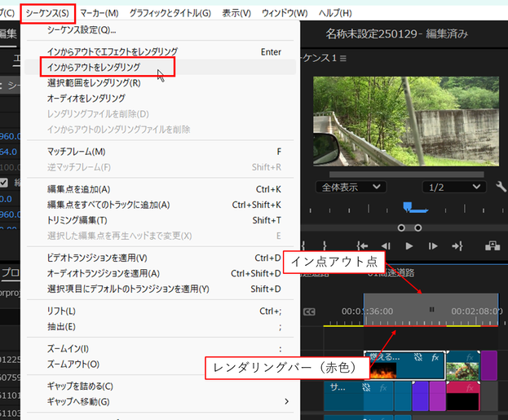Screen dimensions: 508x420
Task: Step forward one frame
Action: pyautogui.click(x=433, y=246)
